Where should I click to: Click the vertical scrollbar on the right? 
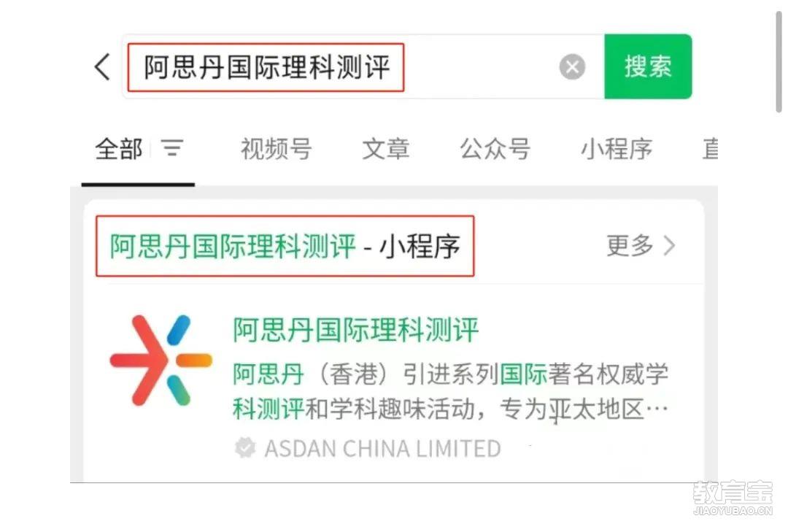[x=779, y=61]
